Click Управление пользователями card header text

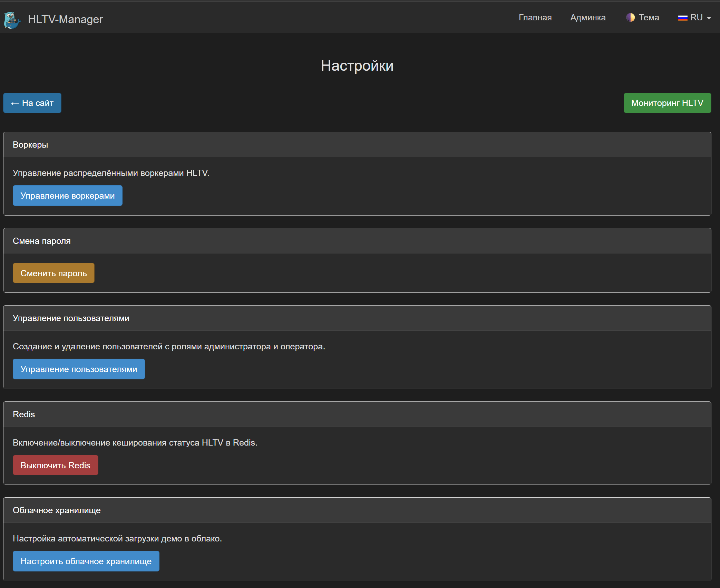coord(71,318)
